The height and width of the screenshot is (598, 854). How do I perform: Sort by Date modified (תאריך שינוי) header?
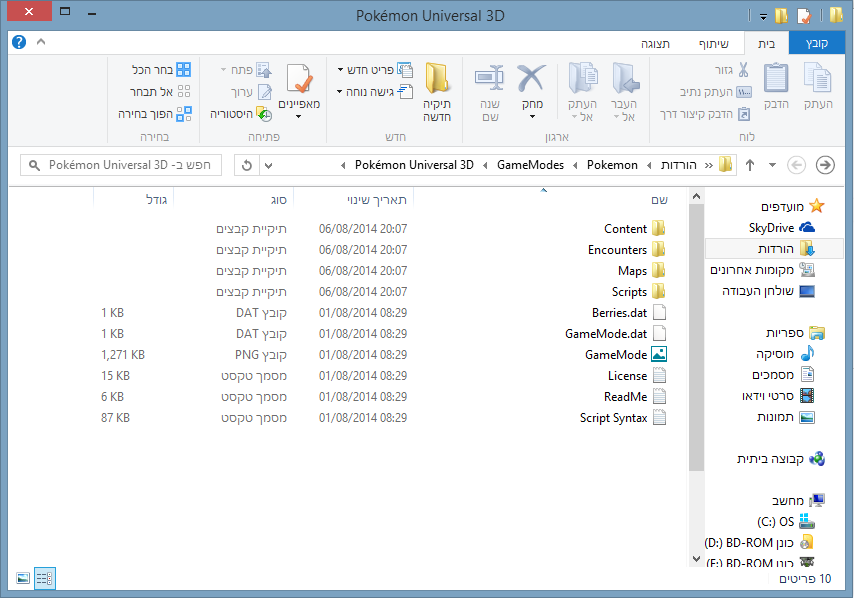pyautogui.click(x=377, y=200)
